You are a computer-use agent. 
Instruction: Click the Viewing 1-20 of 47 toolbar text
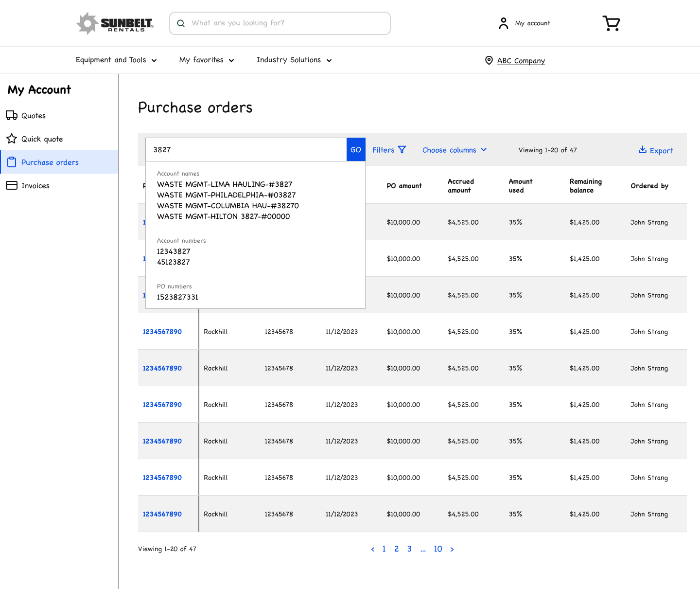pos(548,150)
